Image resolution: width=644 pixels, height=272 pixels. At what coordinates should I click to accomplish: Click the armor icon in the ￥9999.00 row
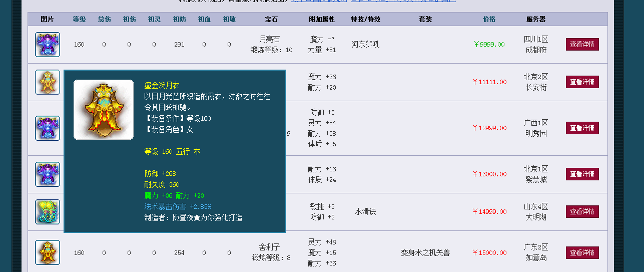click(48, 45)
